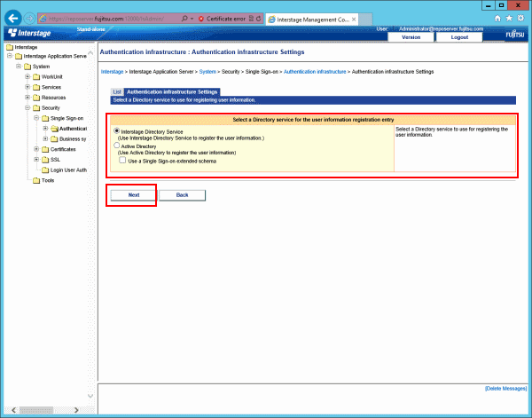Click the Authentication infrastructure breadcrumb link

pyautogui.click(x=315, y=72)
